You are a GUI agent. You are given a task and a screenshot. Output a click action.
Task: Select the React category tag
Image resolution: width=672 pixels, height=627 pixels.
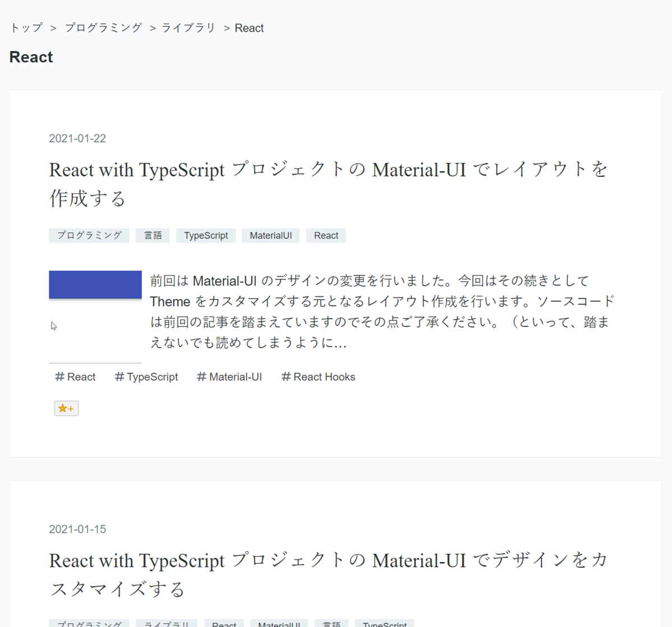tap(326, 235)
